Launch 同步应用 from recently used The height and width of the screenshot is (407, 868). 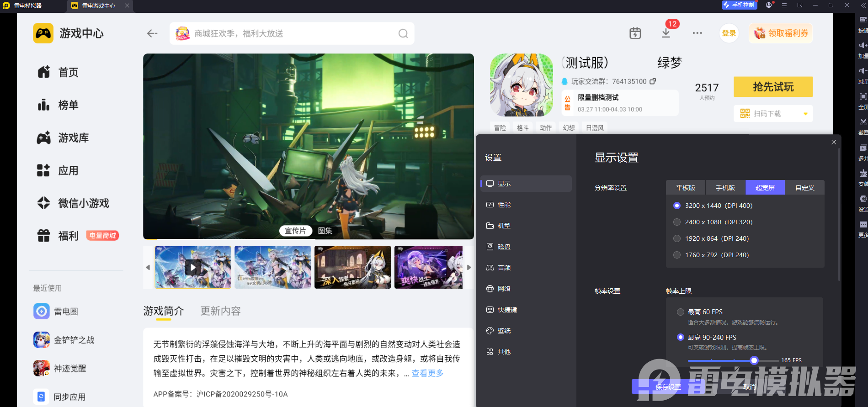(60, 397)
